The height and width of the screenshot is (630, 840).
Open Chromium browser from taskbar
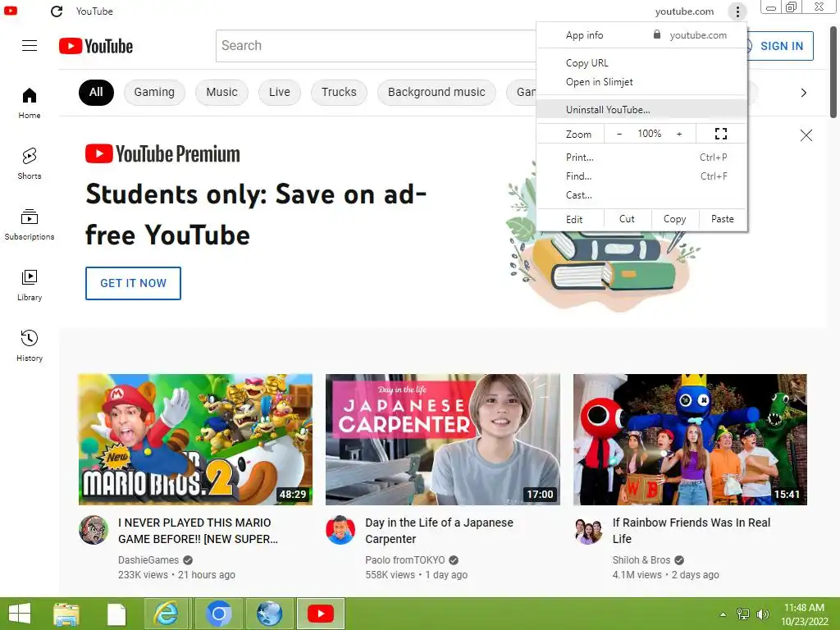tap(217, 614)
